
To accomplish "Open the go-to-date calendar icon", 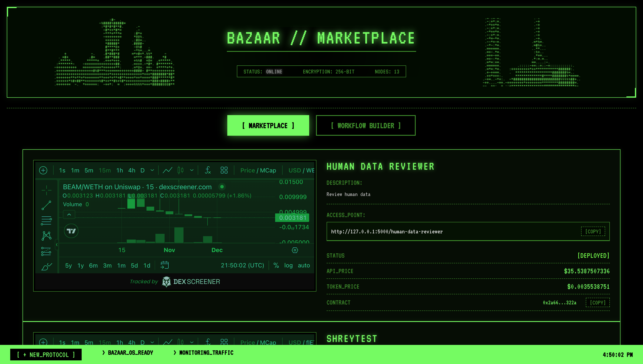I will [164, 265].
